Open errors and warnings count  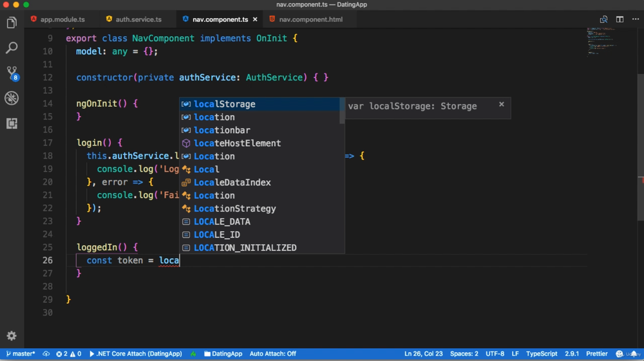pos(69,354)
